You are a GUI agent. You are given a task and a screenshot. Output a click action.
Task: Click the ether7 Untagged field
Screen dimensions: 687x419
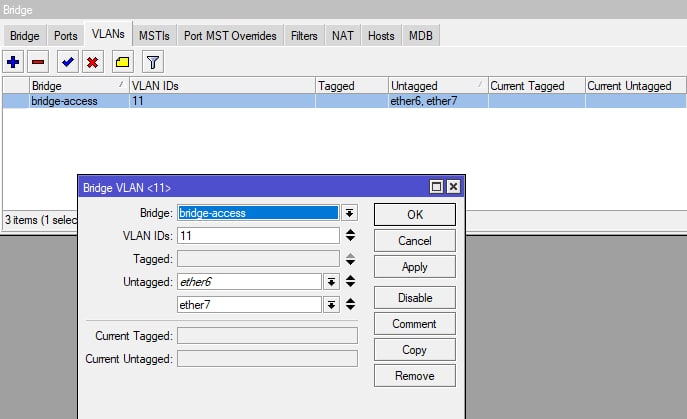[x=249, y=305]
